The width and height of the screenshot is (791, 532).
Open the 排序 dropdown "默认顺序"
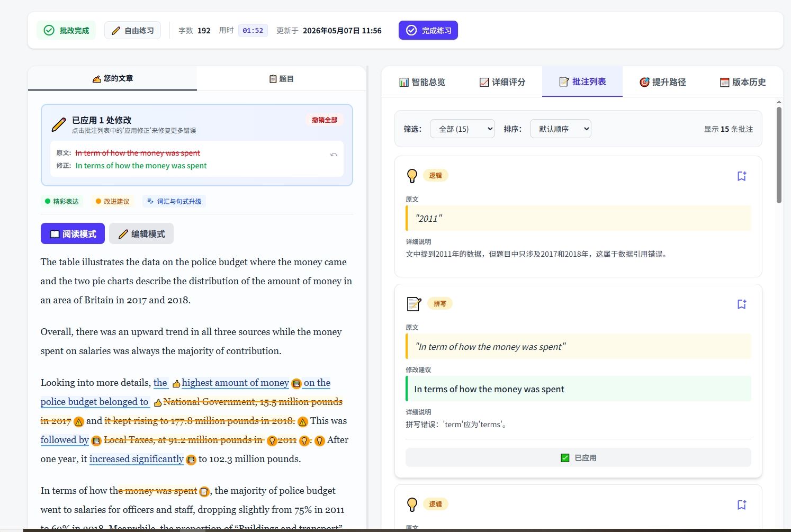[560, 129]
